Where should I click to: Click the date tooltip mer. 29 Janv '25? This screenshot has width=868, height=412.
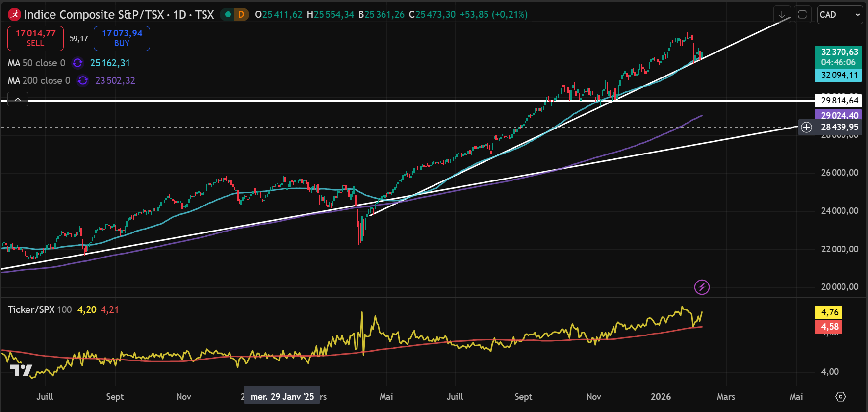(x=282, y=396)
